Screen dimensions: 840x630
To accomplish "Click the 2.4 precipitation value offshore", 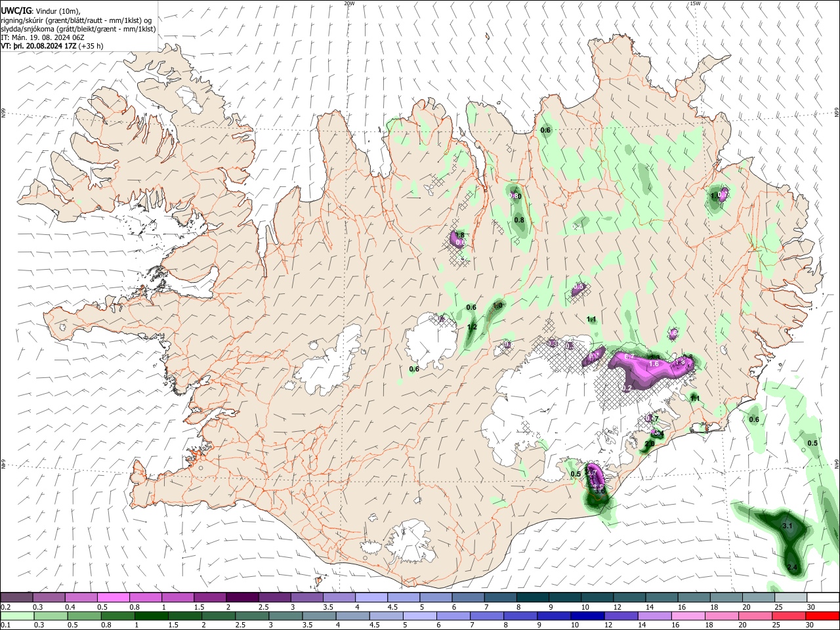I will 791,567.
